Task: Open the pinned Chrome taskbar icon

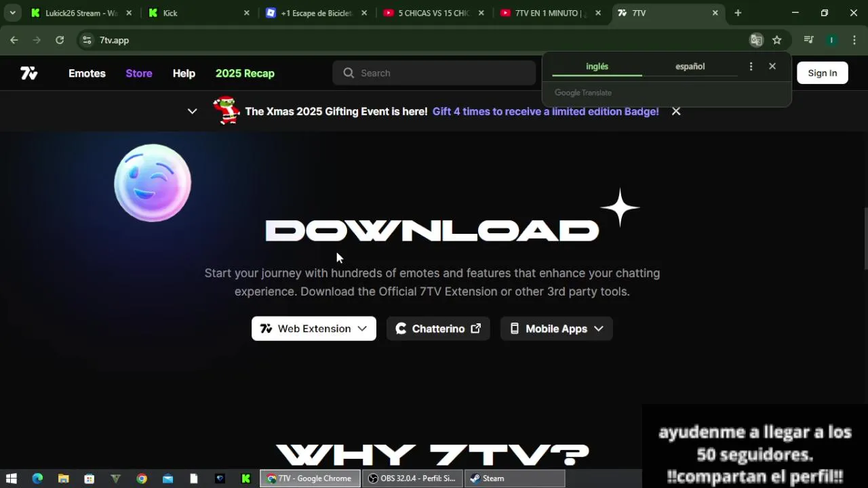Action: click(142, 479)
